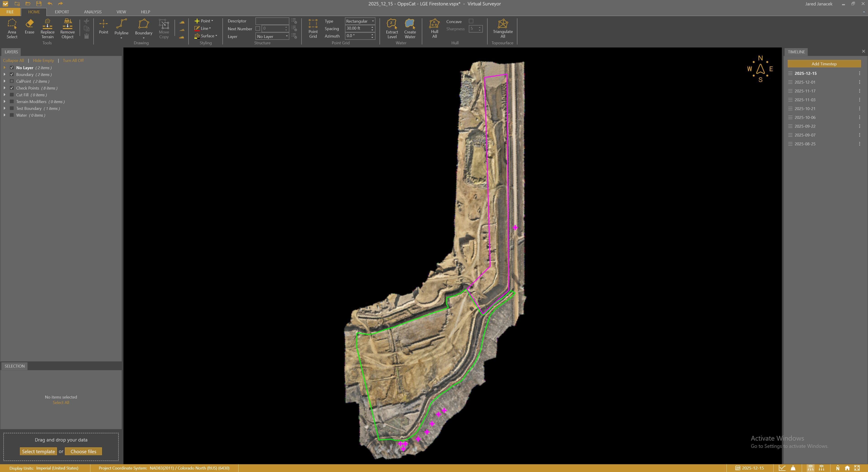The width and height of the screenshot is (868, 472).
Task: Activate the Polyline drawing tool
Action: coord(121,27)
